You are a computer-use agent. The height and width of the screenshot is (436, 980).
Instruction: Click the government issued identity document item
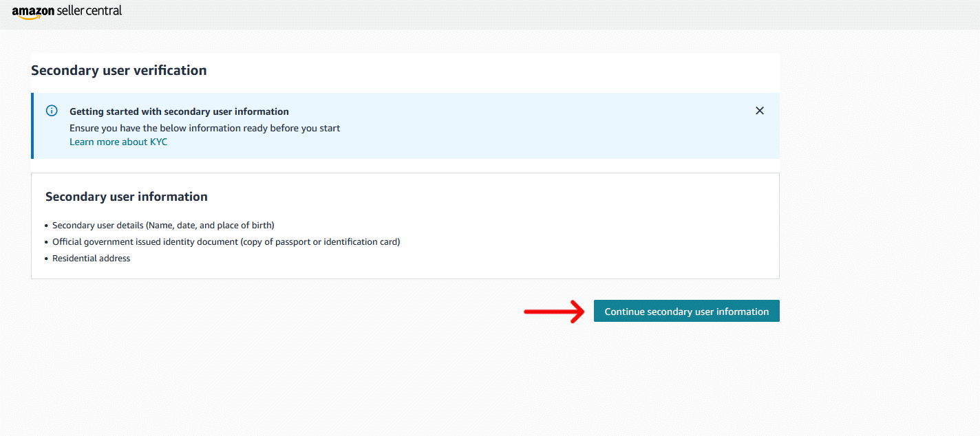tap(226, 242)
